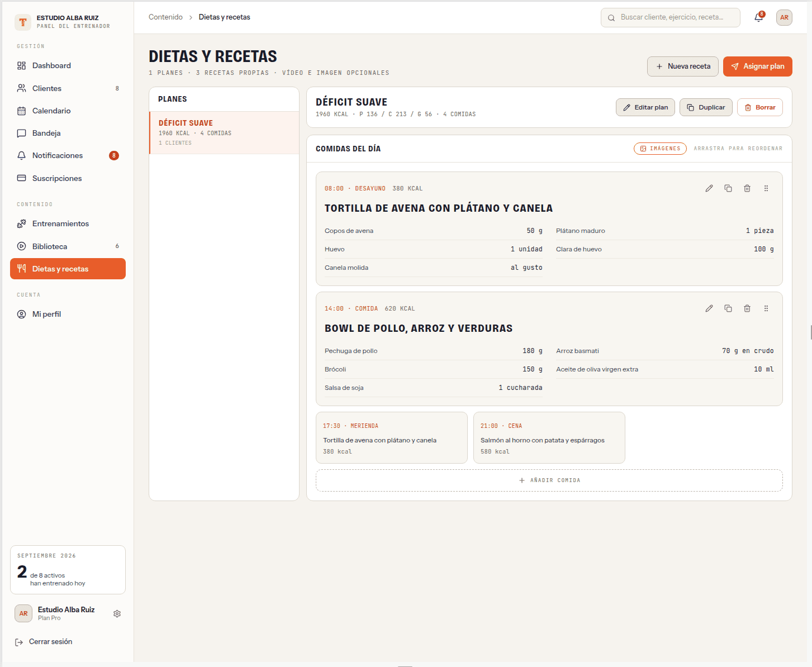Screen dimensions: 812x667
Task: Click the Asignar plan button
Action: pos(757,66)
